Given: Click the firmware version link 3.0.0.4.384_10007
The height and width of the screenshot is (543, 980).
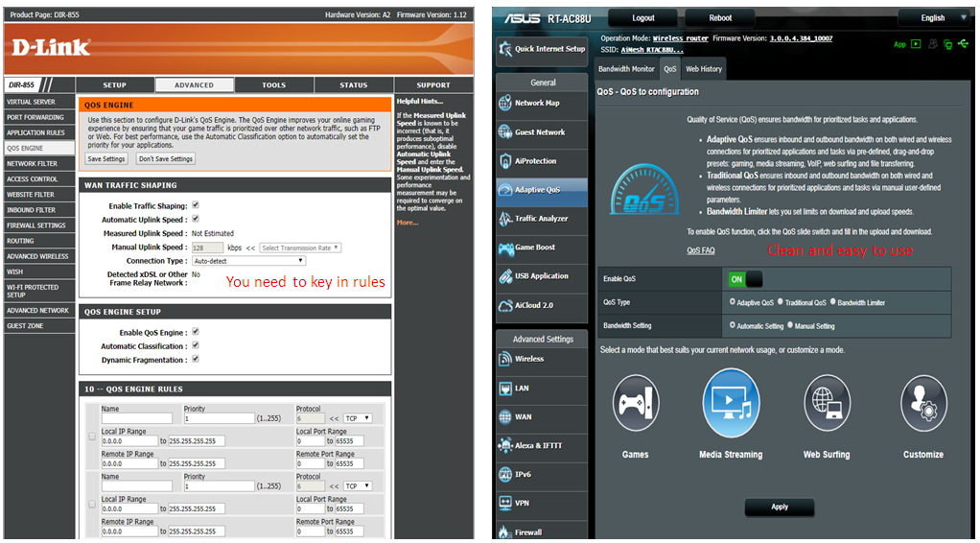Looking at the screenshot, I should [802, 38].
